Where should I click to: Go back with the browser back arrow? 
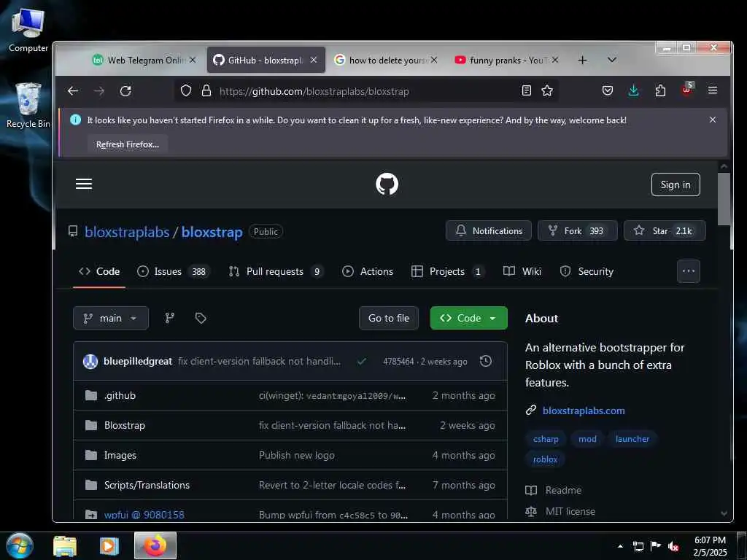pos(73,91)
